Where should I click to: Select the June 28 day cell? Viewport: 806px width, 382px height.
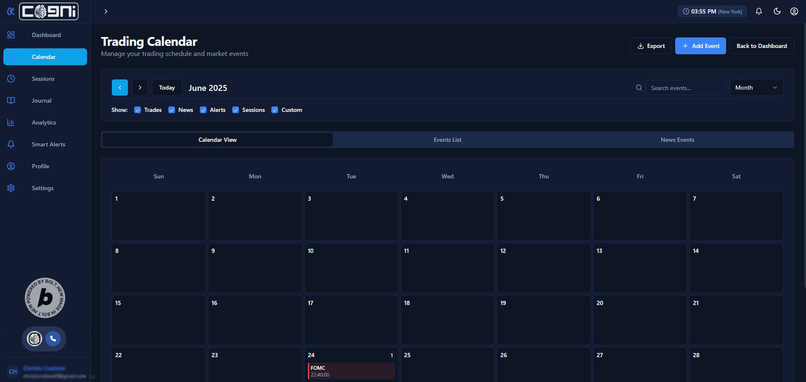(737, 365)
